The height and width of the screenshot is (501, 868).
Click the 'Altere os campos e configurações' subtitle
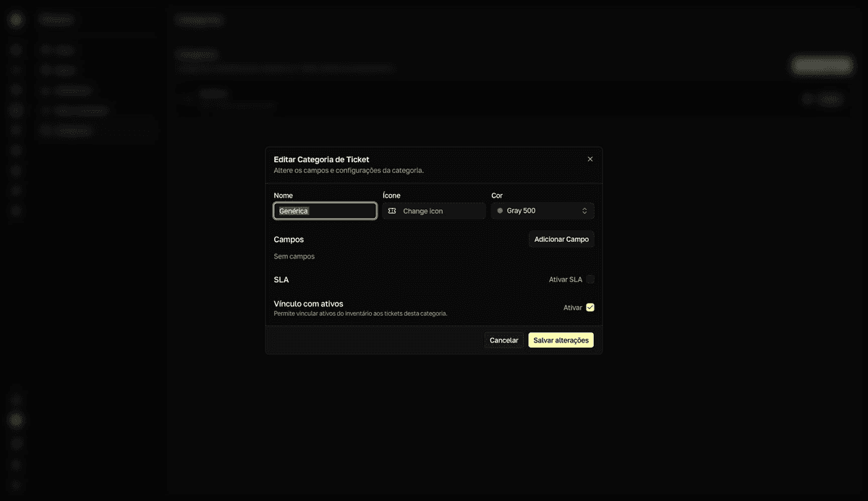coord(349,171)
